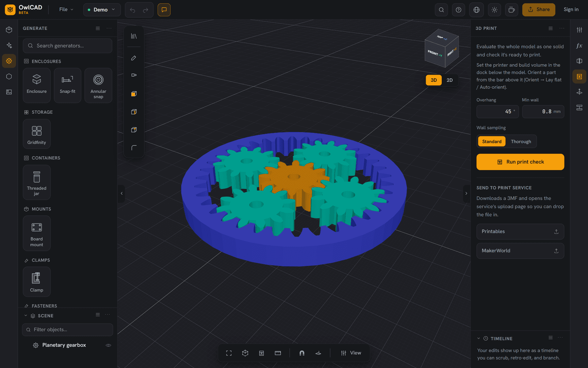This screenshot has width=588, height=368.
Task: Click the OwlCAD logo
Action: [x=24, y=10]
